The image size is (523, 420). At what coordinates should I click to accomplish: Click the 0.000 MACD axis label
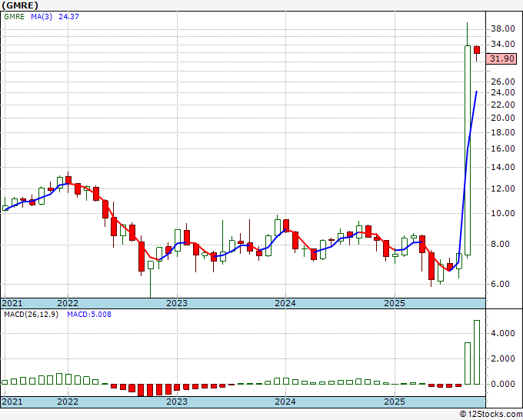pyautogui.click(x=502, y=384)
